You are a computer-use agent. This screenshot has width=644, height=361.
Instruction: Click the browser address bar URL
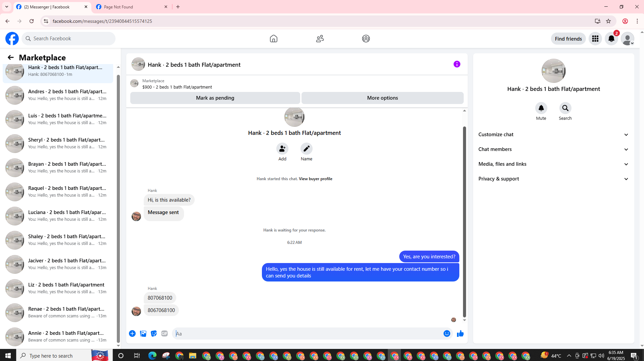[x=102, y=21]
